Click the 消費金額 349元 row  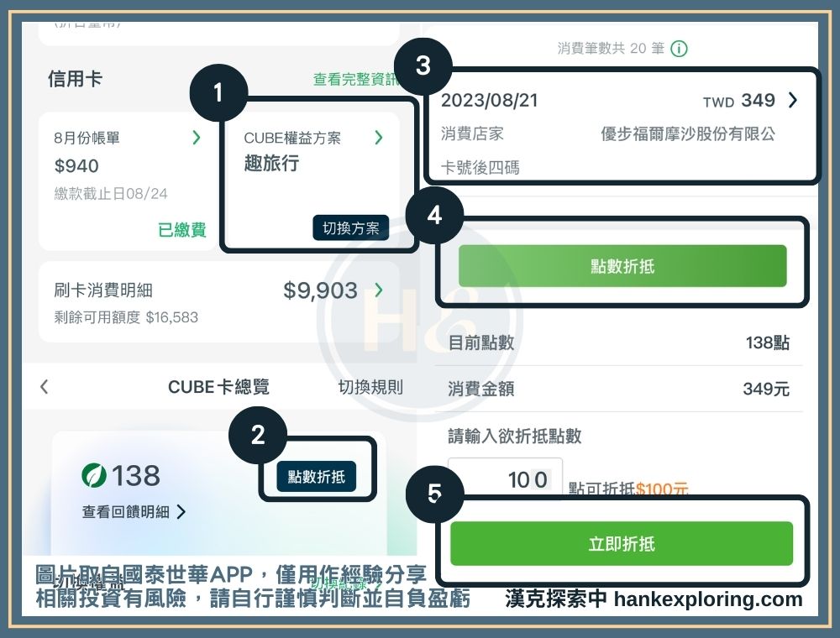point(619,389)
